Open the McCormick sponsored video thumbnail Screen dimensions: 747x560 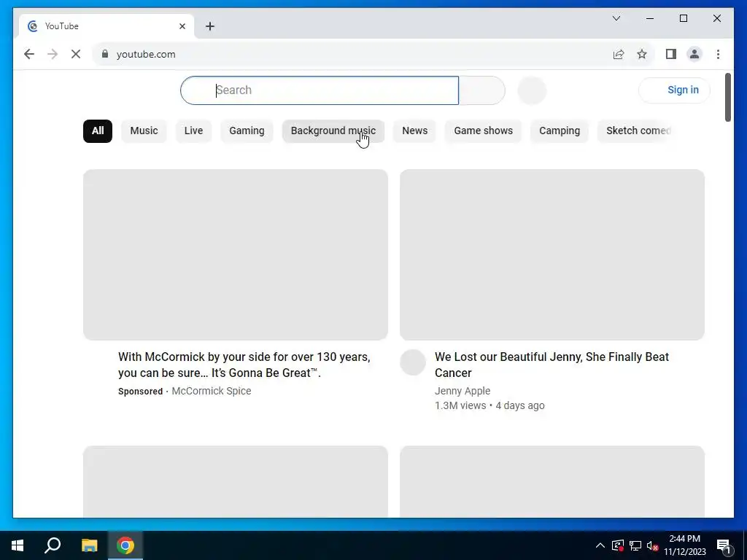(236, 254)
